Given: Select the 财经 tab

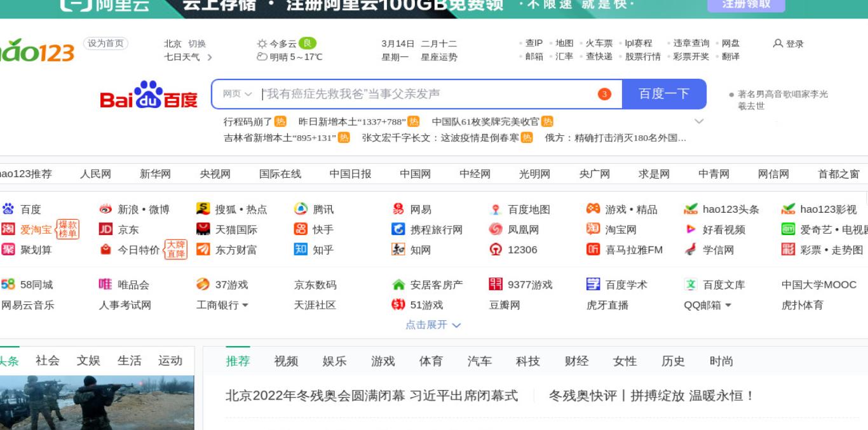Looking at the screenshot, I should click(576, 361).
